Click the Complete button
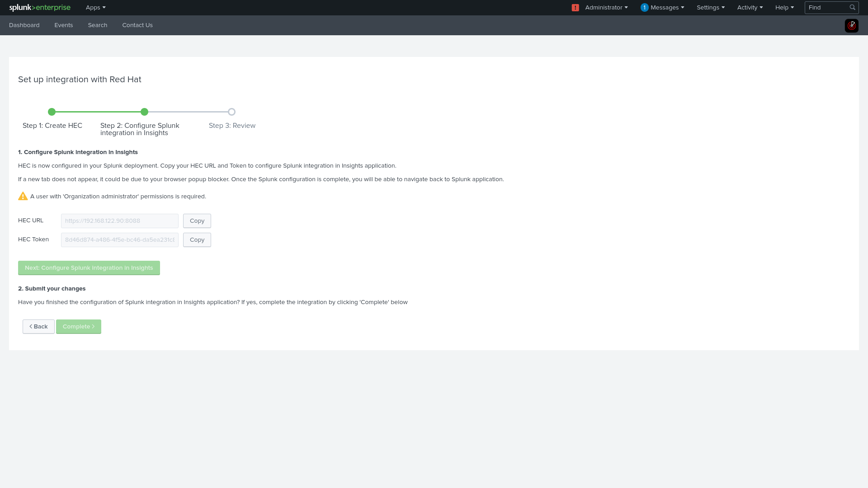This screenshot has height=488, width=868. point(79,327)
